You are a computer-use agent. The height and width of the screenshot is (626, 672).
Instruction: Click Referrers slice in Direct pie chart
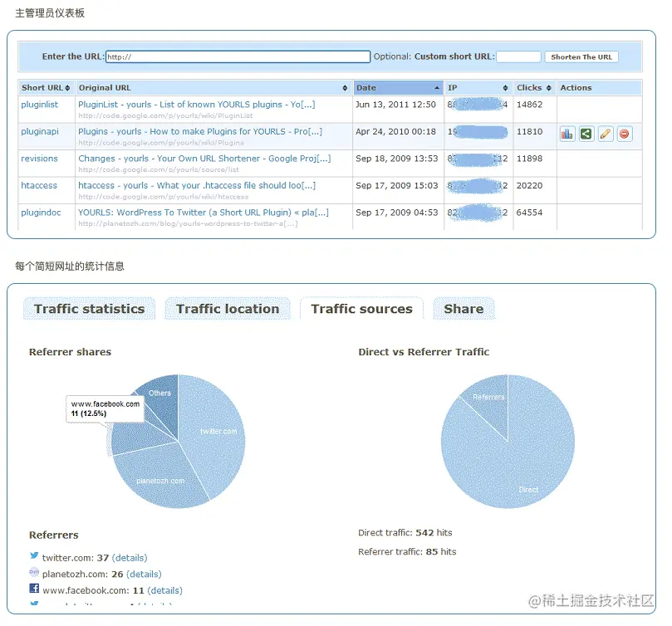pyautogui.click(x=488, y=401)
